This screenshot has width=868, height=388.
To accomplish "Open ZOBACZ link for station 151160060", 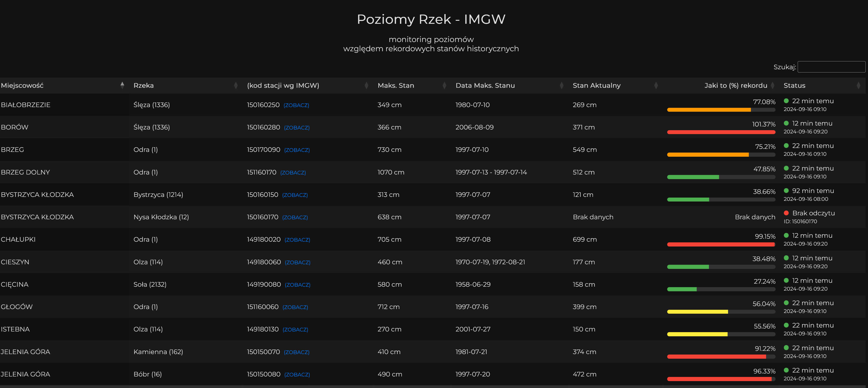I will tap(295, 307).
